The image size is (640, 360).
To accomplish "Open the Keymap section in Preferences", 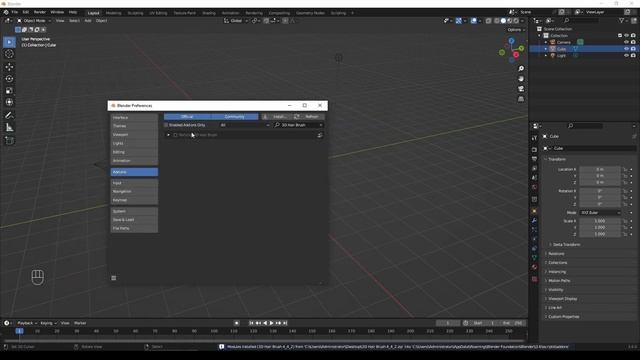I will [x=134, y=200].
